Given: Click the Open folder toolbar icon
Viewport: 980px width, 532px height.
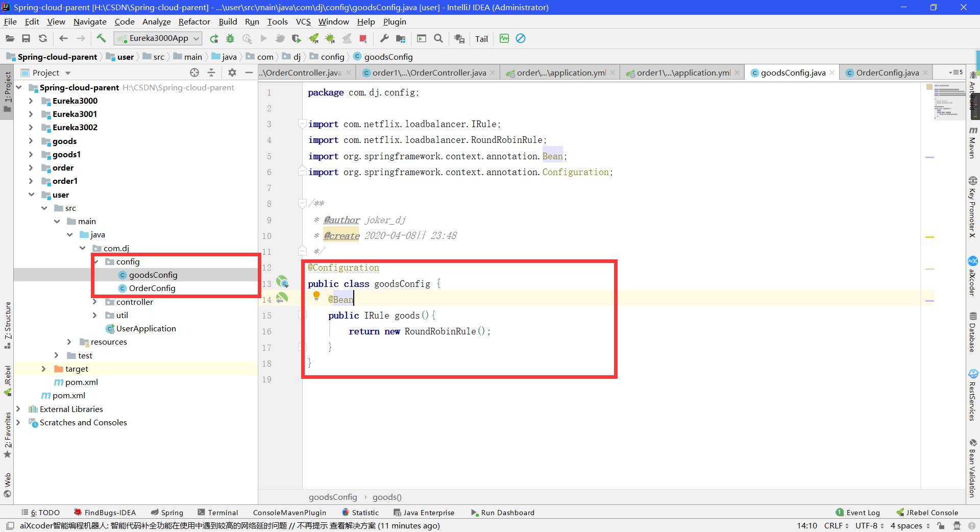Looking at the screenshot, I should (x=10, y=38).
